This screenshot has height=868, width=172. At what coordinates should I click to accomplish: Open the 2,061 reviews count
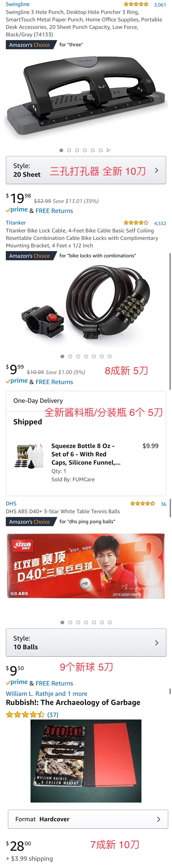coord(160,5)
